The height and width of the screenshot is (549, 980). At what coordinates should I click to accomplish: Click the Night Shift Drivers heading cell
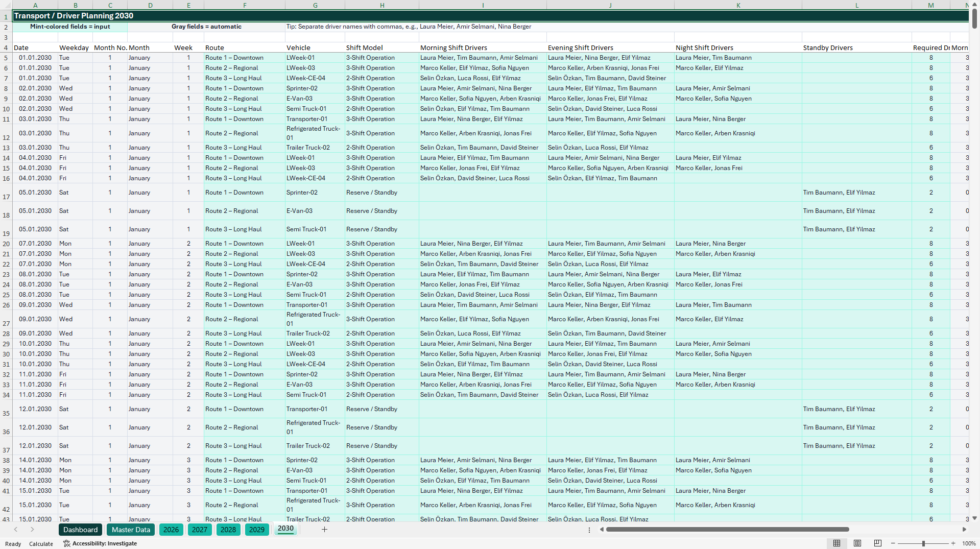pos(738,47)
